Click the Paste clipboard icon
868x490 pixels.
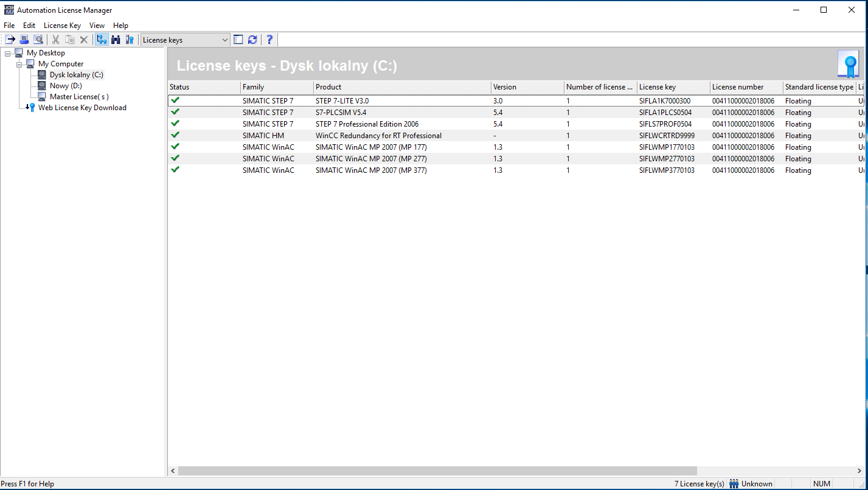pyautogui.click(x=70, y=40)
